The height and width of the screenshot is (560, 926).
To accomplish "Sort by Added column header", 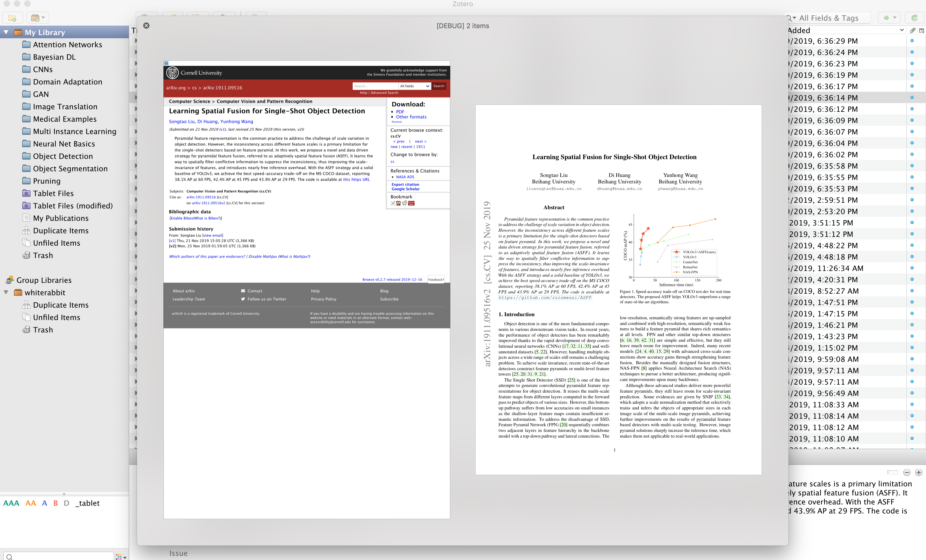I will 846,30.
